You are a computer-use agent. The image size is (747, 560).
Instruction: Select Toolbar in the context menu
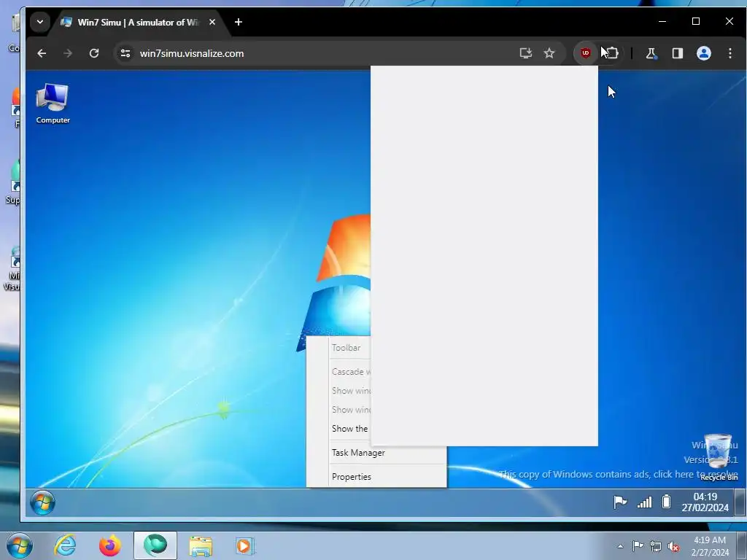(x=347, y=348)
